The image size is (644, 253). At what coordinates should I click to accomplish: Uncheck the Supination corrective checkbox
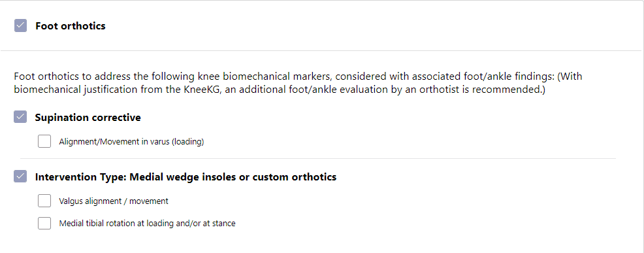click(x=20, y=117)
